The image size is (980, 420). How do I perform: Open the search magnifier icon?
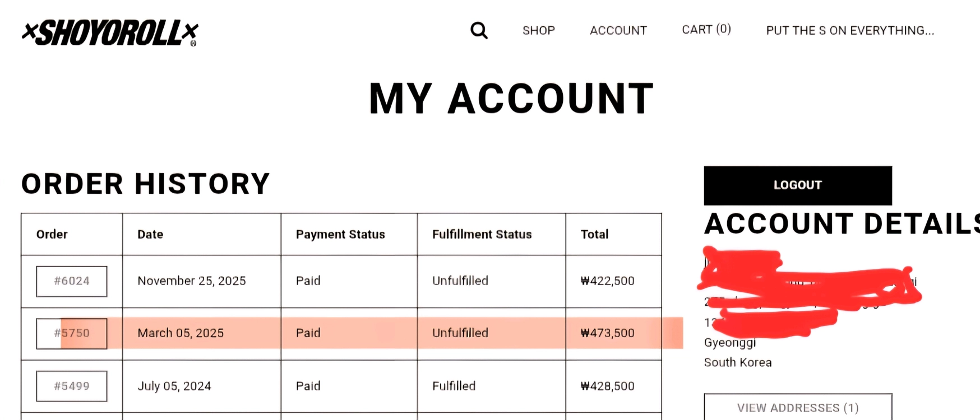tap(479, 30)
